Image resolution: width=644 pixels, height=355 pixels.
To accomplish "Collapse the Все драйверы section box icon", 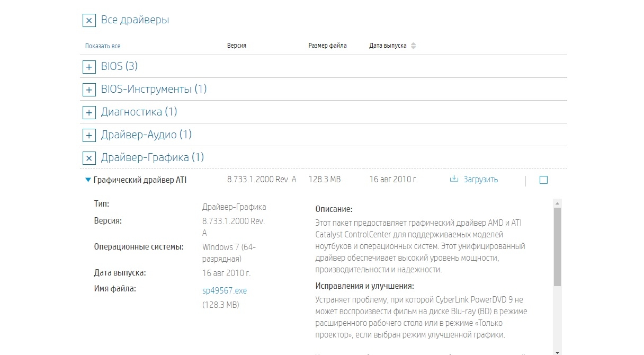I will pos(89,21).
